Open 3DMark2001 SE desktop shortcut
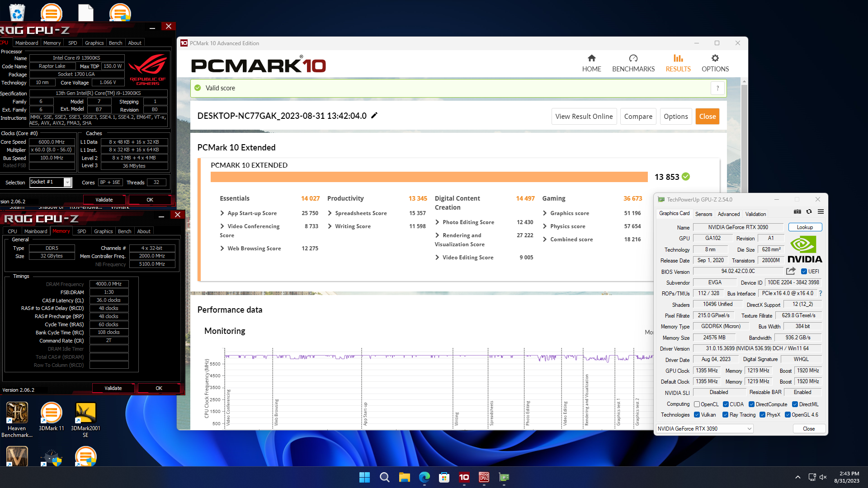This screenshot has width=868, height=488. coord(85,420)
